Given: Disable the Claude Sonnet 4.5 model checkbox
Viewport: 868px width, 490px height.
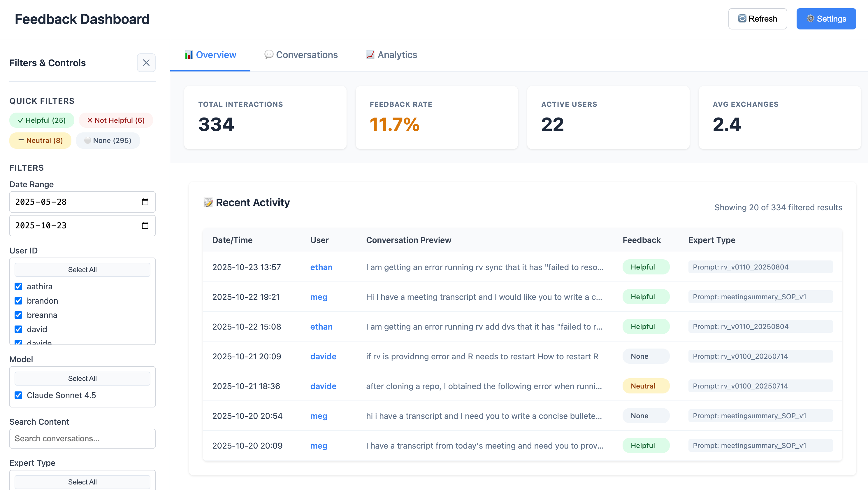Looking at the screenshot, I should 19,395.
